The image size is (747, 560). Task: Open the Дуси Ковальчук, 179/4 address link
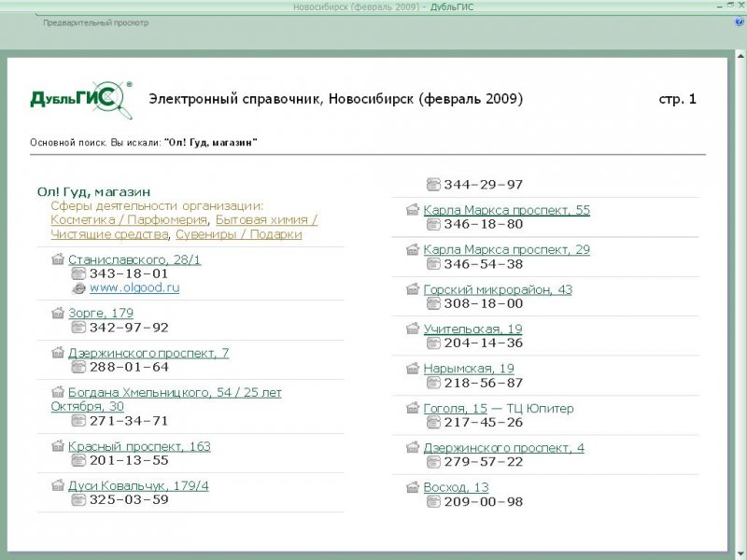(138, 486)
